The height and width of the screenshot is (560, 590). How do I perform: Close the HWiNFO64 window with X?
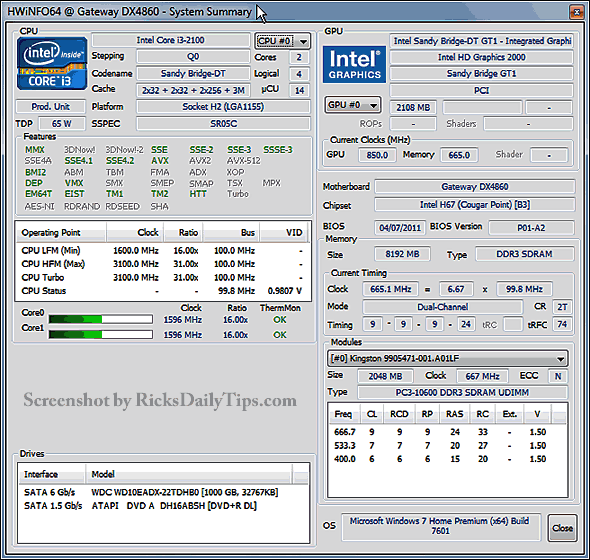(x=576, y=12)
